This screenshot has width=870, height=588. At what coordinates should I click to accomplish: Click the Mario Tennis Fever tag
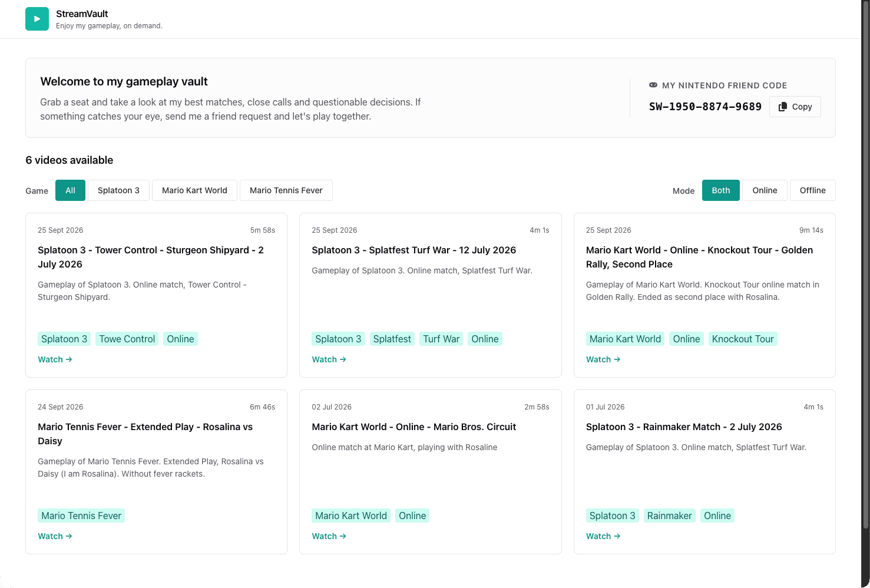pos(81,516)
